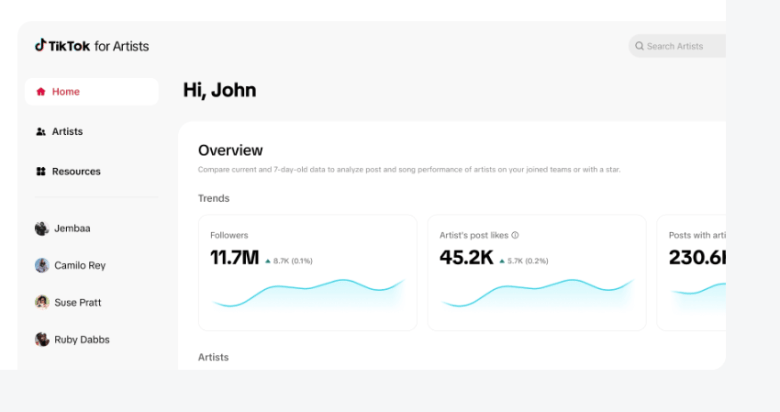Open the Resources menu item
The height and width of the screenshot is (412, 780).
click(92, 171)
